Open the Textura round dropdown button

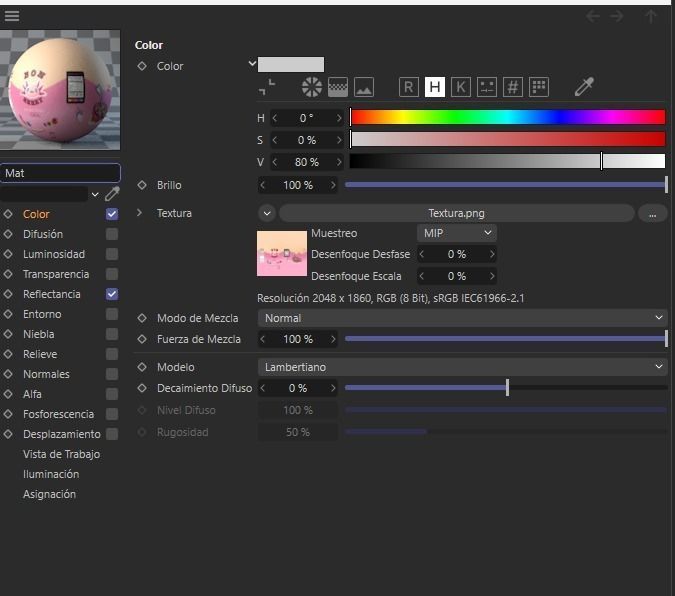(267, 213)
